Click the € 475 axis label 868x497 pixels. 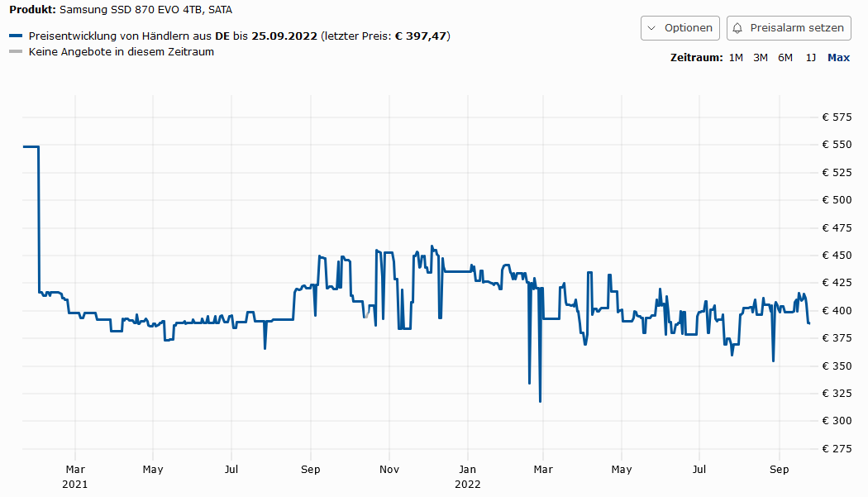coord(837,227)
